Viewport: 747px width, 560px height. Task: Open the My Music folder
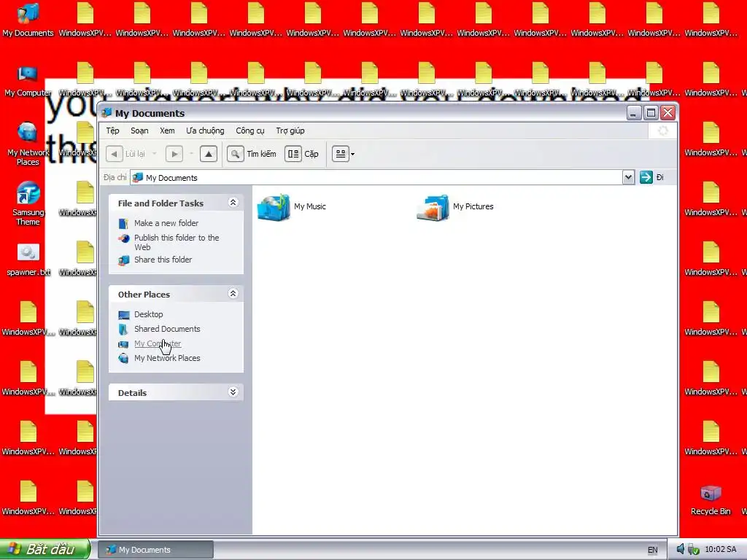click(x=292, y=206)
